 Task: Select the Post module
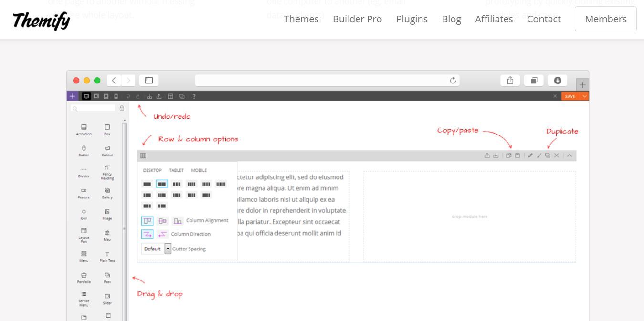107,278
